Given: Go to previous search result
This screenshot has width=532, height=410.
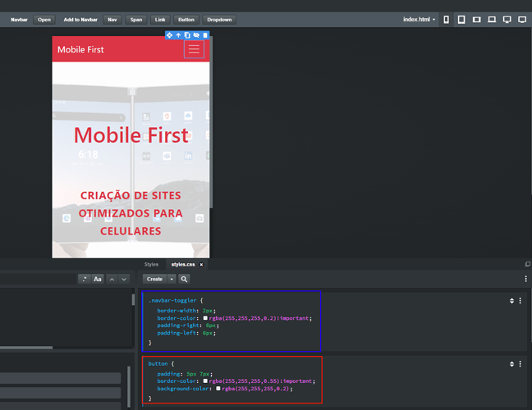Looking at the screenshot, I should tap(112, 279).
